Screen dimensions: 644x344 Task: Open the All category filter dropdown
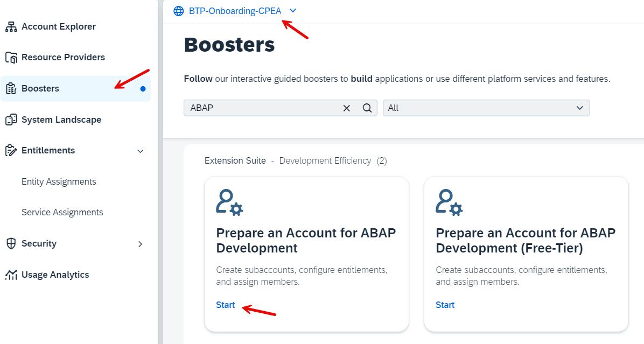[x=486, y=108]
